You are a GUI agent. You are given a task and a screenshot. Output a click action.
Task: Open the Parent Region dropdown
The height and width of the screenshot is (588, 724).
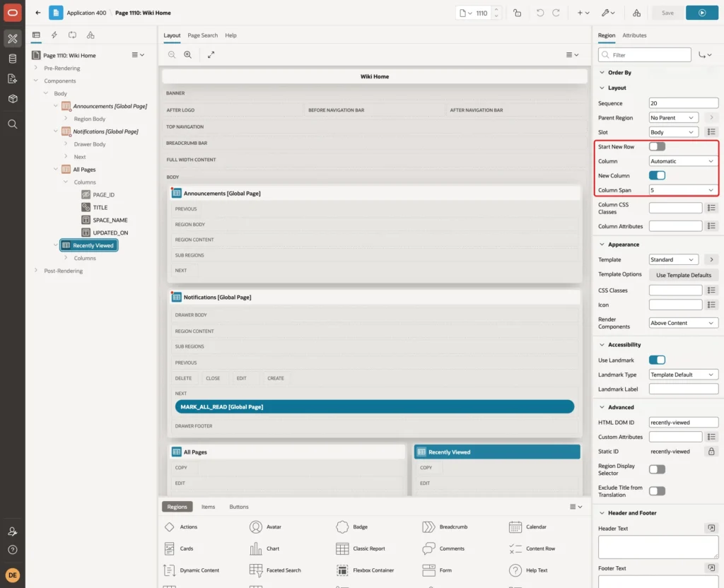click(x=673, y=118)
